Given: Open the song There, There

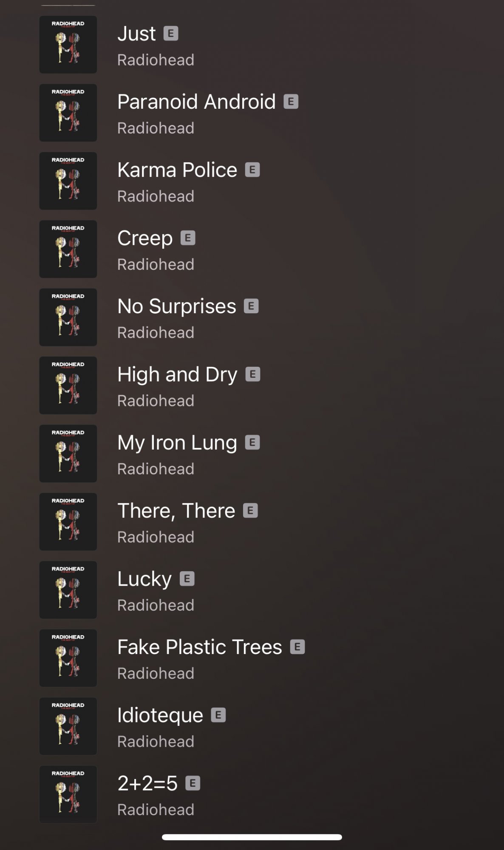Looking at the screenshot, I should [x=176, y=511].
